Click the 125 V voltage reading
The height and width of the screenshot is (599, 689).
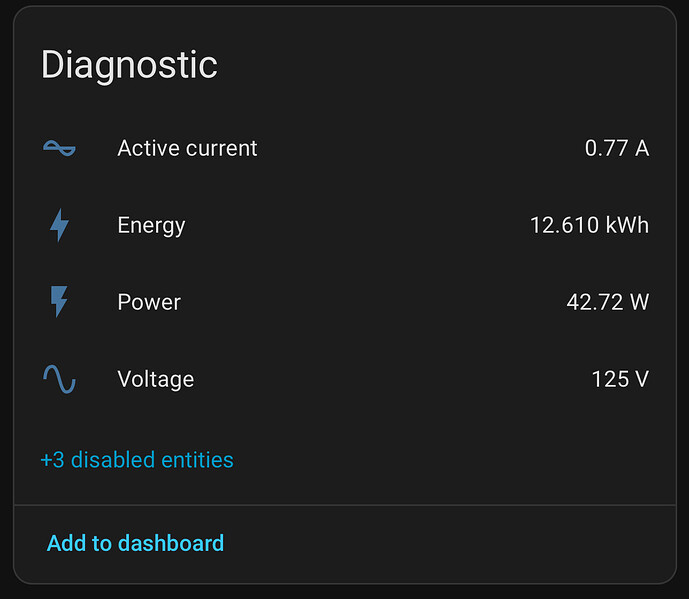[620, 379]
